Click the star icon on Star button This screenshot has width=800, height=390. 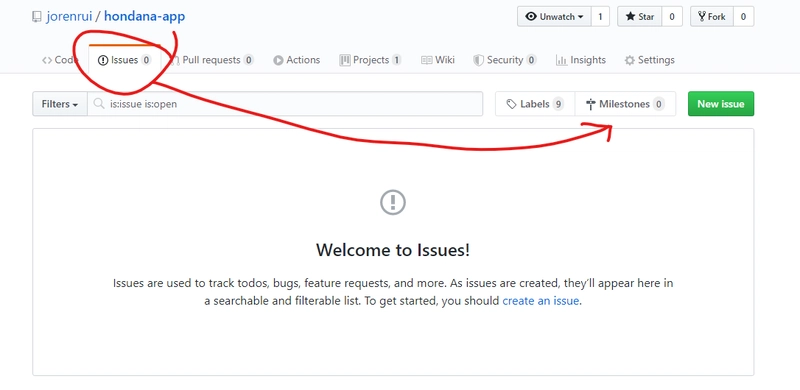coord(631,16)
